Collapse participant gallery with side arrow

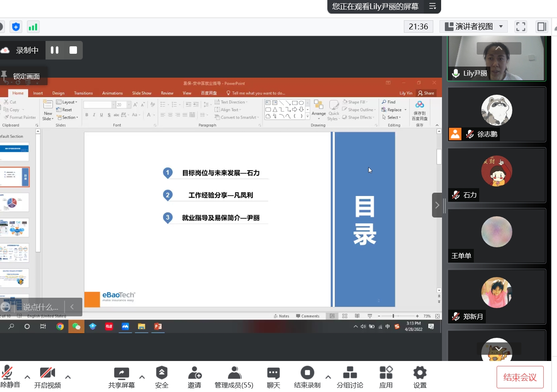(437, 205)
